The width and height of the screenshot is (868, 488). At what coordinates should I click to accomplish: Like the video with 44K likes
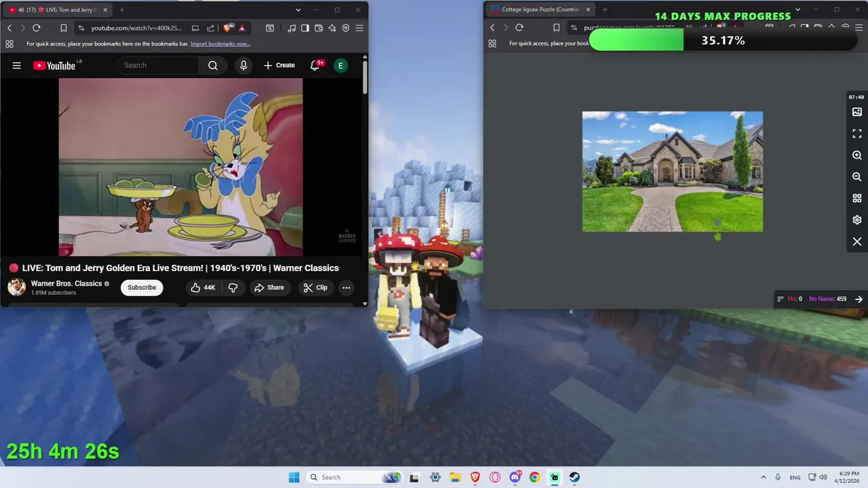[203, 287]
